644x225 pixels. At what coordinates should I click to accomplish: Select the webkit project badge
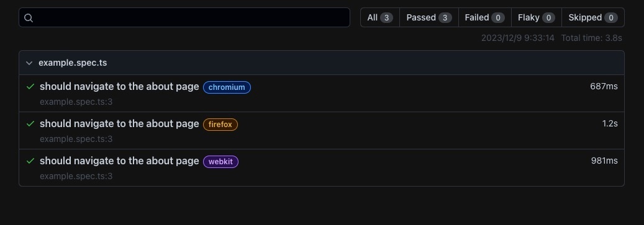pos(220,162)
